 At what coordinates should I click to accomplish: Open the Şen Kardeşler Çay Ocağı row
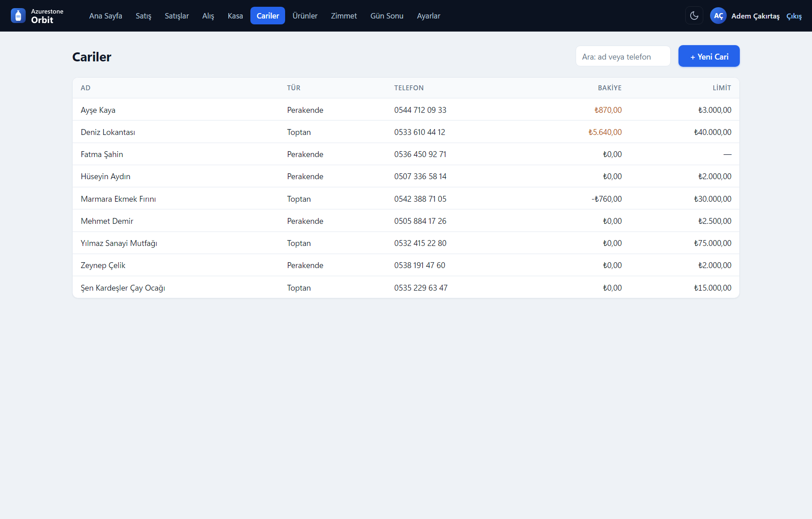click(406, 287)
